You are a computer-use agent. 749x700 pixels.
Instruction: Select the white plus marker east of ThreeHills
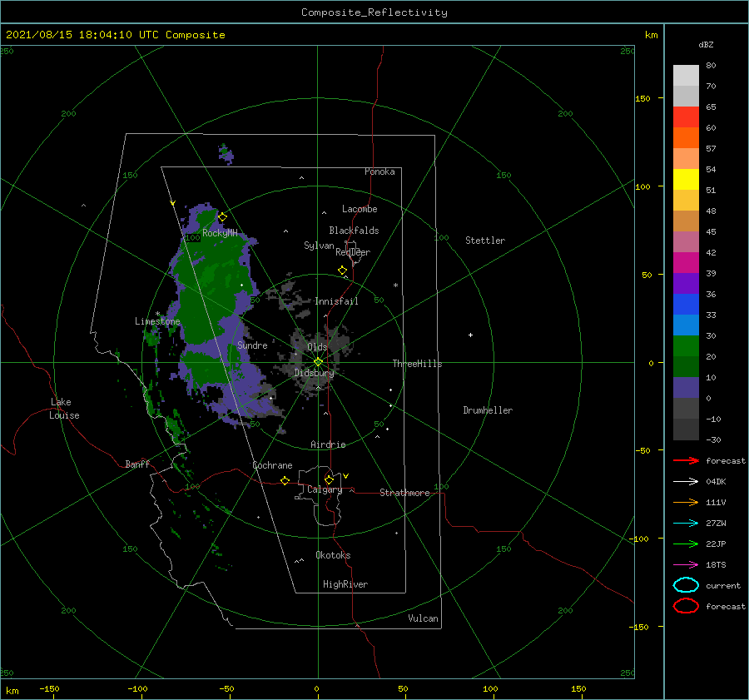470,335
